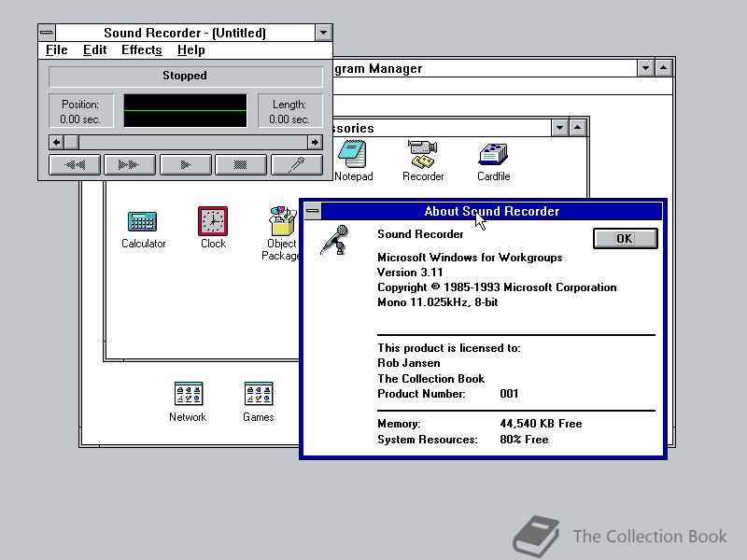Open Sound Recorder's File menu
747x560 pixels.
pos(56,49)
